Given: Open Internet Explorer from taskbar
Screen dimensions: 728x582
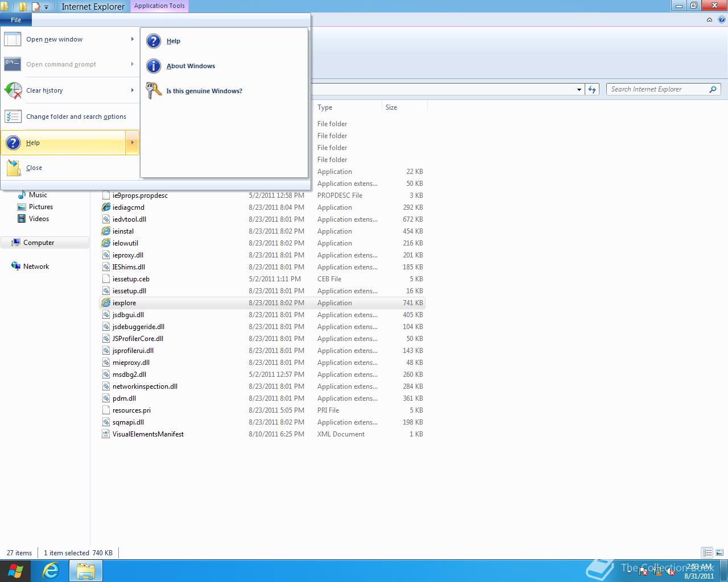Looking at the screenshot, I should [51, 571].
